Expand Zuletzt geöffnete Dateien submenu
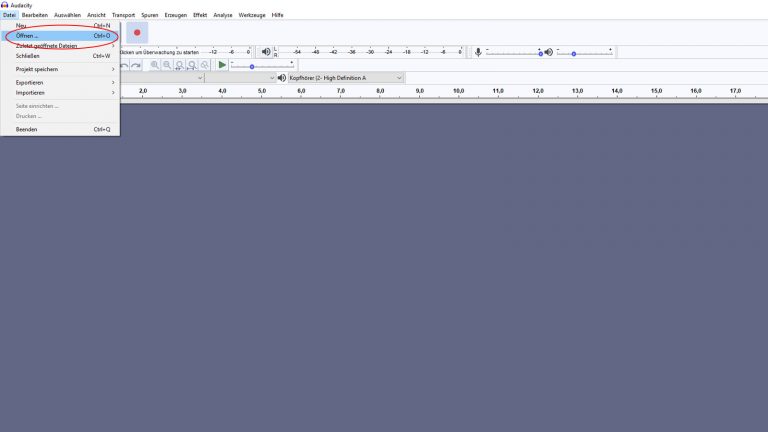 (60, 46)
